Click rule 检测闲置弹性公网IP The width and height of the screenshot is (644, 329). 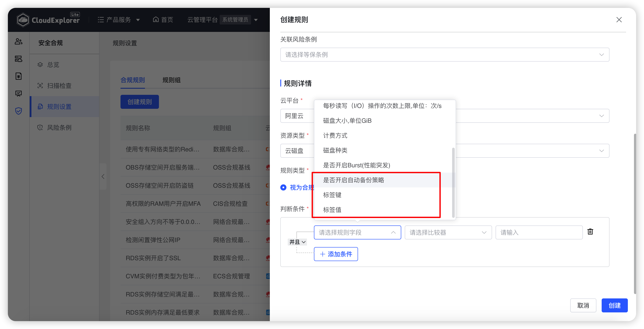coord(153,240)
